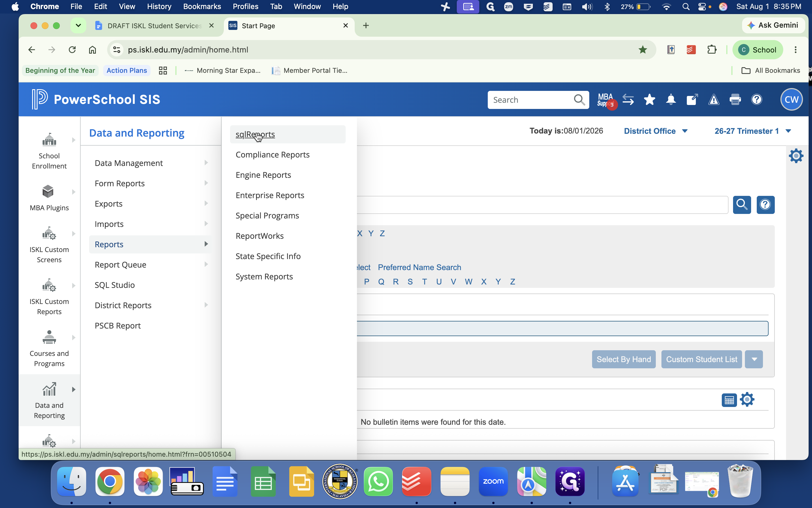Expand Report Queue submenu
The height and width of the screenshot is (508, 812).
tap(151, 265)
